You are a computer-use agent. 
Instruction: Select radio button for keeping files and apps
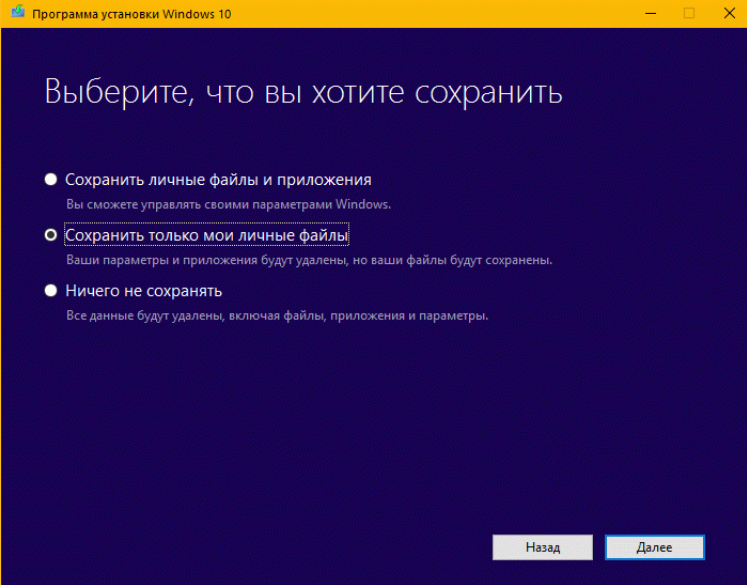tap(51, 180)
